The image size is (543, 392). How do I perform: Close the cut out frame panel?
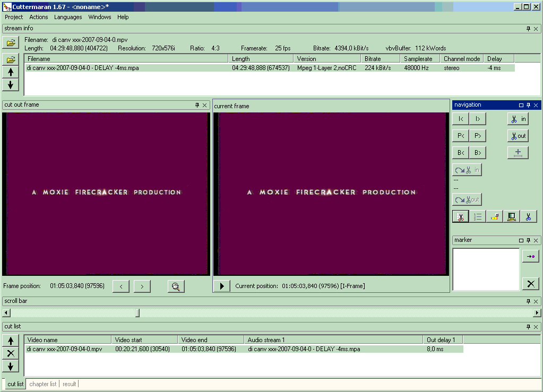click(x=205, y=105)
